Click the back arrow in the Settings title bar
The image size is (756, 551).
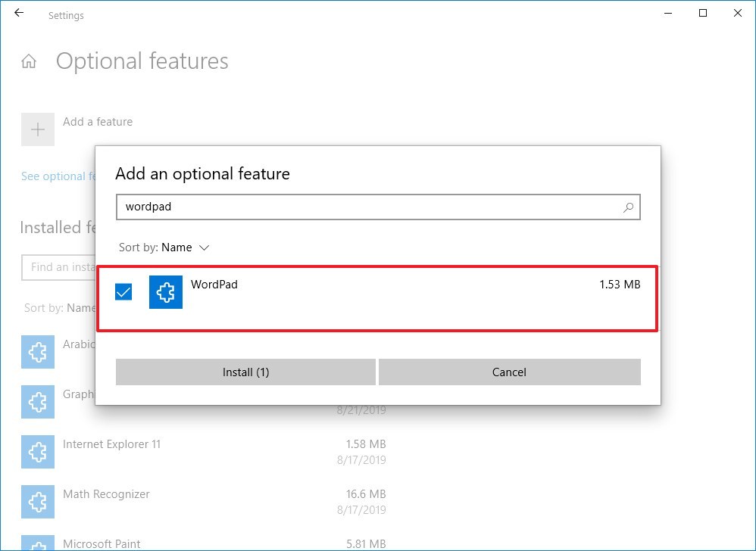pyautogui.click(x=19, y=14)
